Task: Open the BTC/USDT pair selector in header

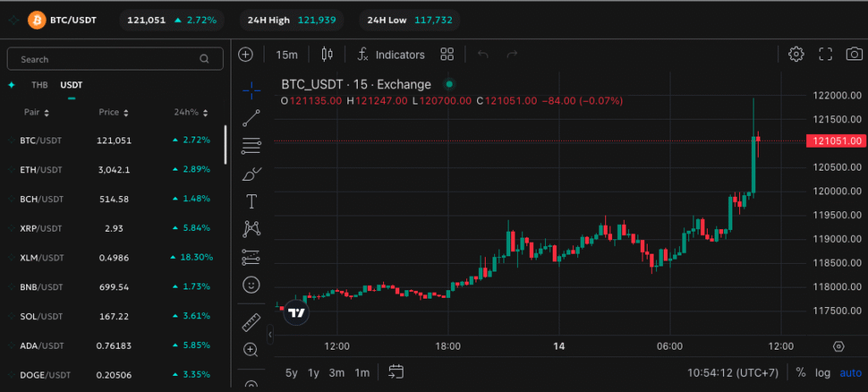Action: point(73,20)
